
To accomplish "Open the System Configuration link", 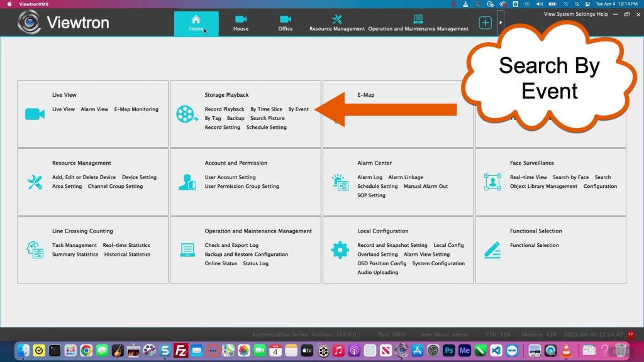I will tap(438, 263).
